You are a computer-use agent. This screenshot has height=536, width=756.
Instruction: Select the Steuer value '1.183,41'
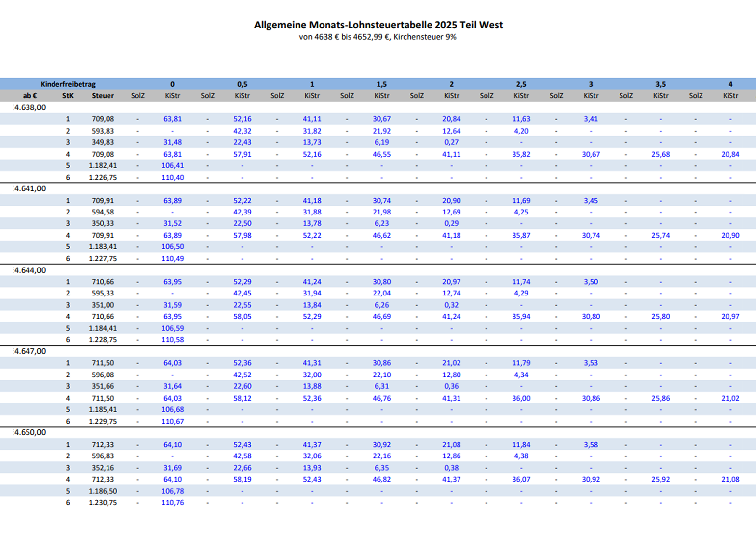pyautogui.click(x=103, y=246)
